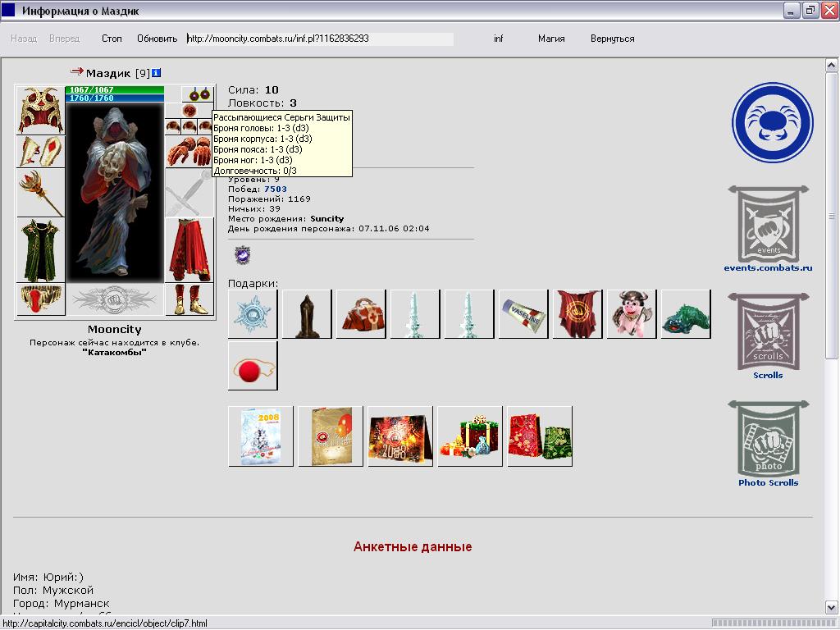Click the vertical page scrollbar

click(831, 328)
